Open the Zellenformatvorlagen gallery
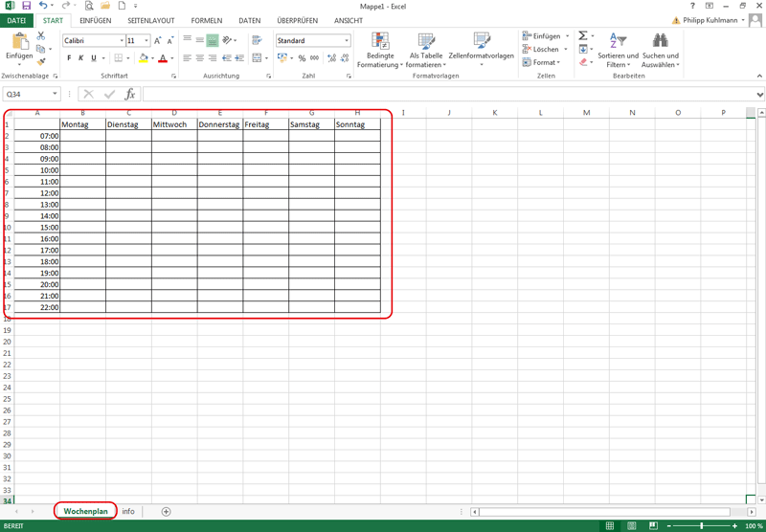Screen dimensions: 766x532 pos(482,50)
